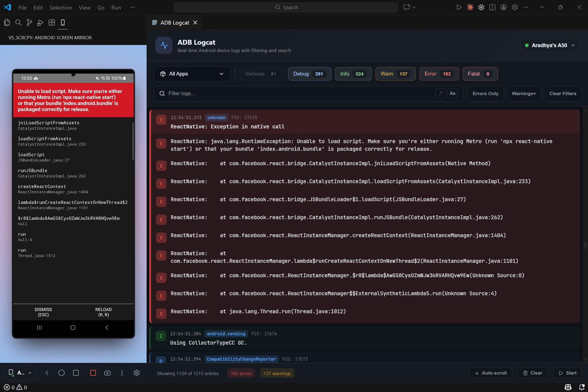Open the device dropdown in bottom toolbar
Screen dimensions: 588x392
[20, 373]
